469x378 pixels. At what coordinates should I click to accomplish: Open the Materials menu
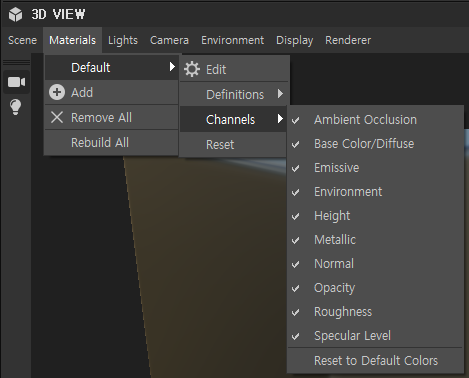(73, 40)
